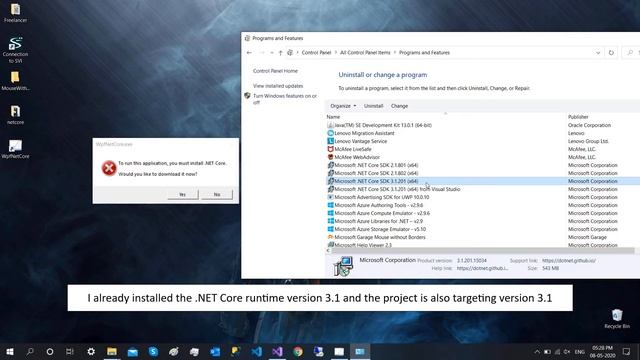This screenshot has height=360, width=640.
Task: Expand the address bar history dropdown
Action: pos(598,53)
